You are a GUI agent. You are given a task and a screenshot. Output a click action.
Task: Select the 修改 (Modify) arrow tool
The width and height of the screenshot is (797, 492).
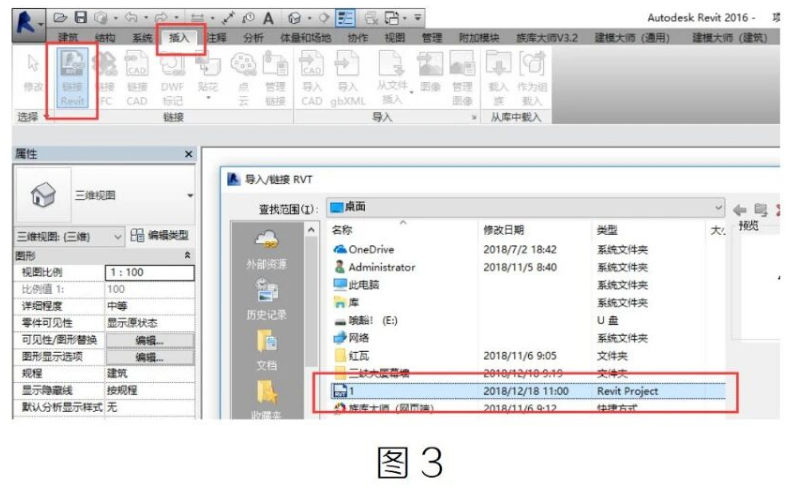click(33, 73)
